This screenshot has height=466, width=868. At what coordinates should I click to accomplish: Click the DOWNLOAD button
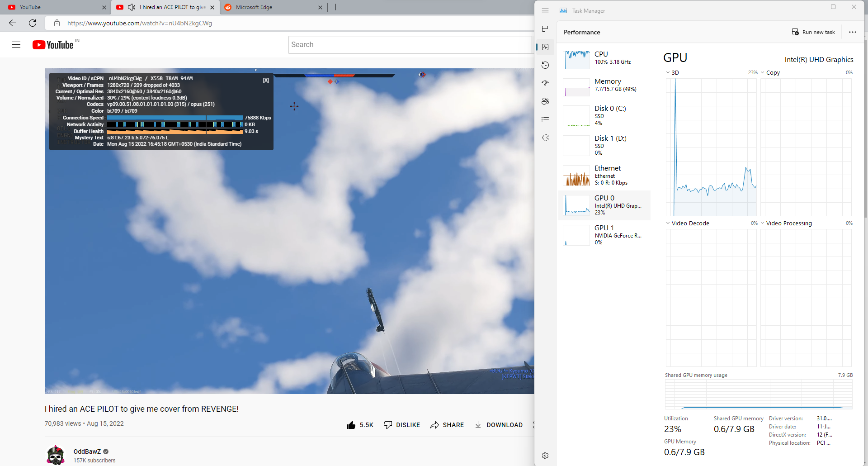tap(498, 425)
